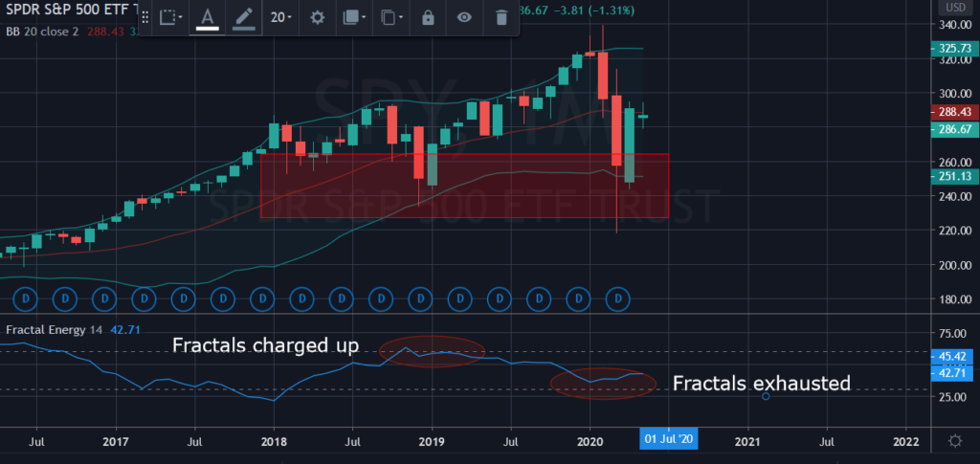Click the 2017 label on time axis
980x464 pixels.
point(116,442)
